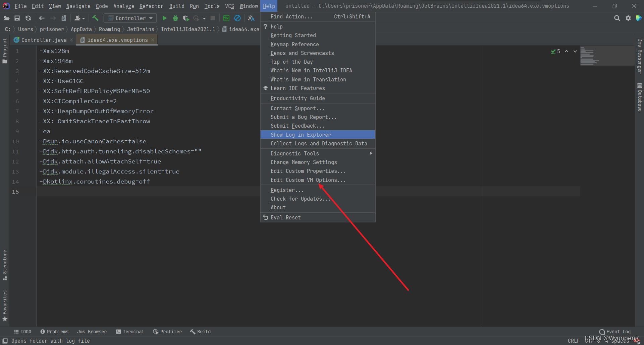Open the Refactor menu

(151, 6)
